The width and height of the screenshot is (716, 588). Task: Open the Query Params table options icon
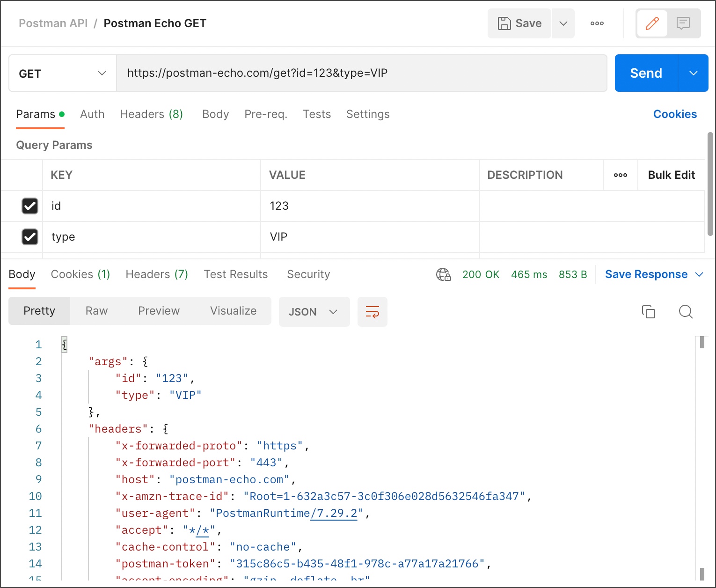[x=620, y=175]
